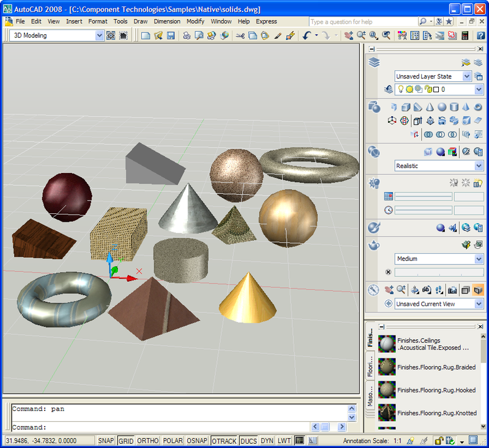Open the Medium render preset dropdown
The image size is (489, 448).
click(x=479, y=259)
